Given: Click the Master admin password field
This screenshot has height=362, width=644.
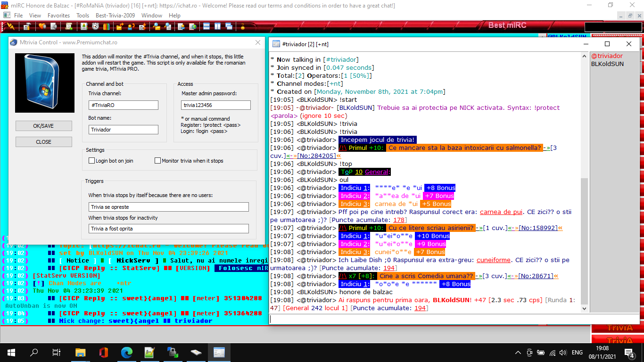Looking at the screenshot, I should click(216, 105).
